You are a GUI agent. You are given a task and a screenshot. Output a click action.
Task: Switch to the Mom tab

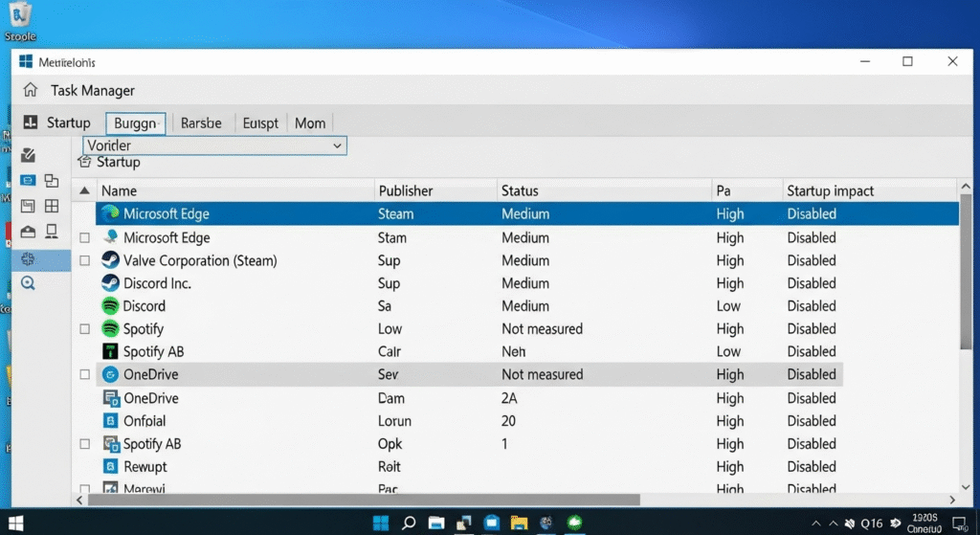tap(309, 123)
